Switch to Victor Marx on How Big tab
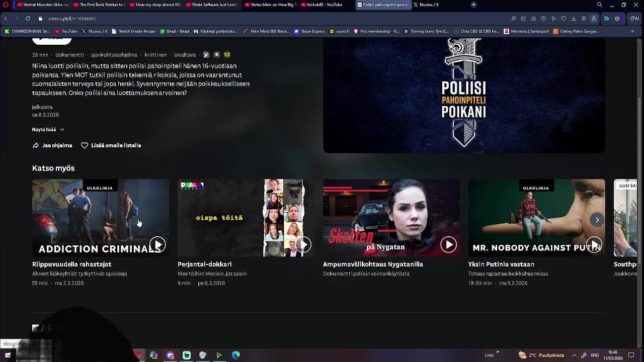This screenshot has height=362, width=644. click(270, 5)
